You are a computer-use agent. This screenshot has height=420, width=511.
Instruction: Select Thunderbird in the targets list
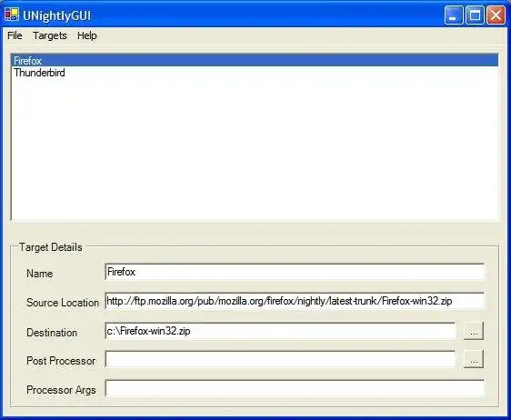coord(255,73)
